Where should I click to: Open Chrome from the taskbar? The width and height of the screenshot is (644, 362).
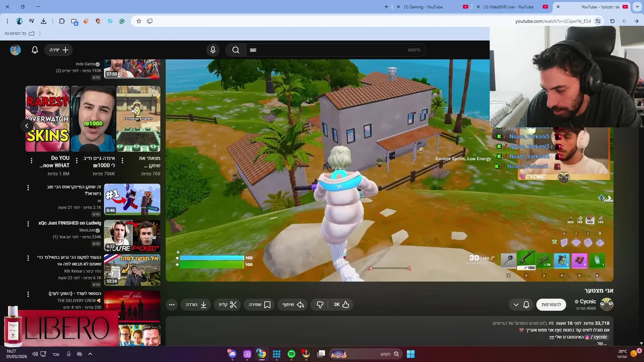[262, 354]
